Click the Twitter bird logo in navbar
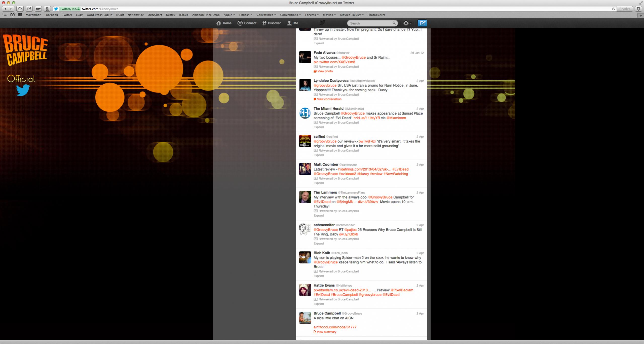 point(322,22)
